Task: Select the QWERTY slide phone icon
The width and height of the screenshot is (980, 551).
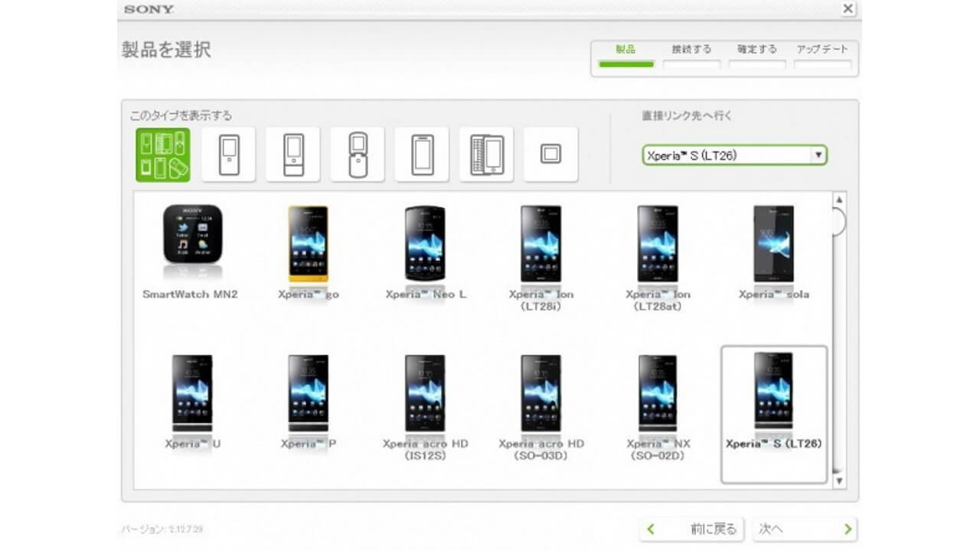Action: [485, 155]
